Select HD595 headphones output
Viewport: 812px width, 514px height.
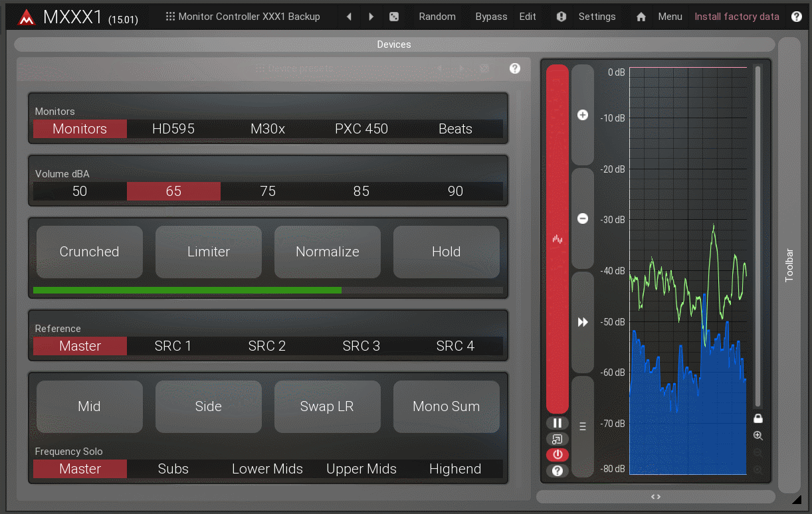[173, 129]
